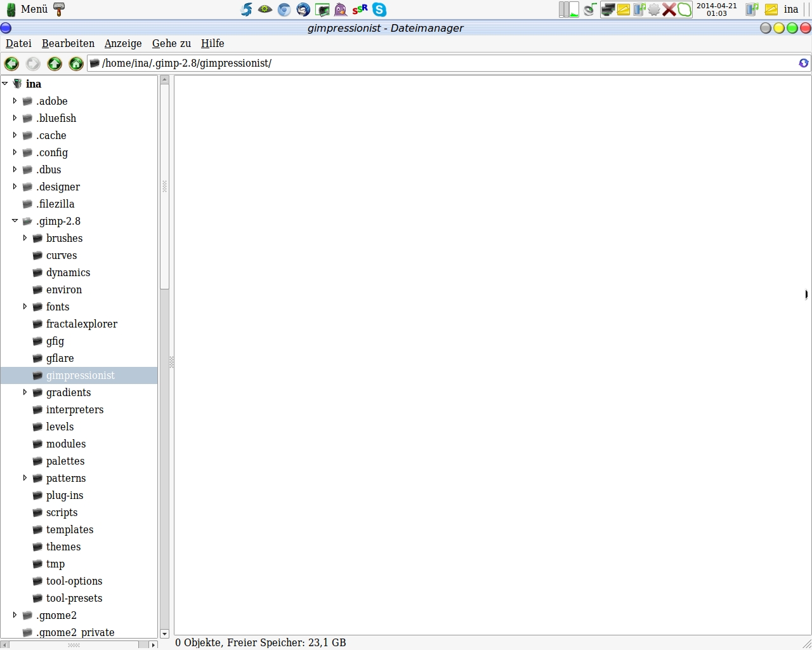Screen dimensions: 812x650
Task: Expand the .cache folder
Action: [15, 135]
